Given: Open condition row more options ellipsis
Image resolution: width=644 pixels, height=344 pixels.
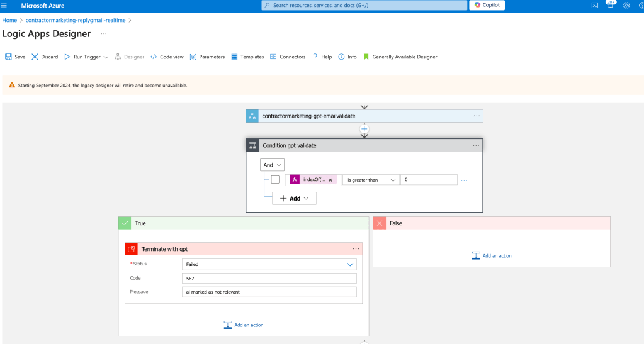Looking at the screenshot, I should point(464,180).
